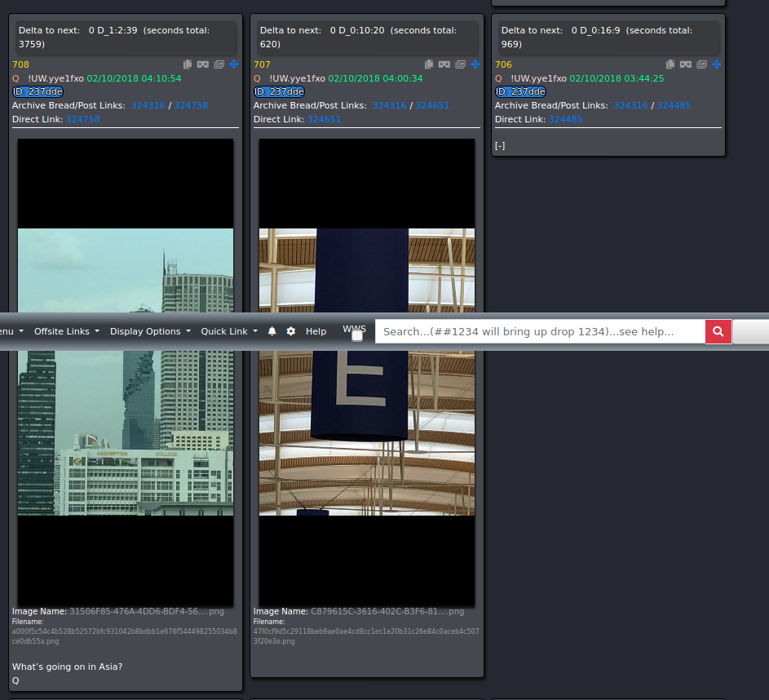Open archive post link 324485 in drop 706
Image resolution: width=769 pixels, height=700 pixels.
674,105
